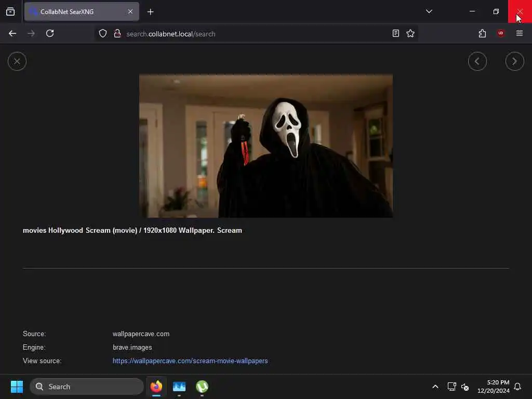Show hidden system tray icons
The height and width of the screenshot is (399, 532).
[x=435, y=387]
